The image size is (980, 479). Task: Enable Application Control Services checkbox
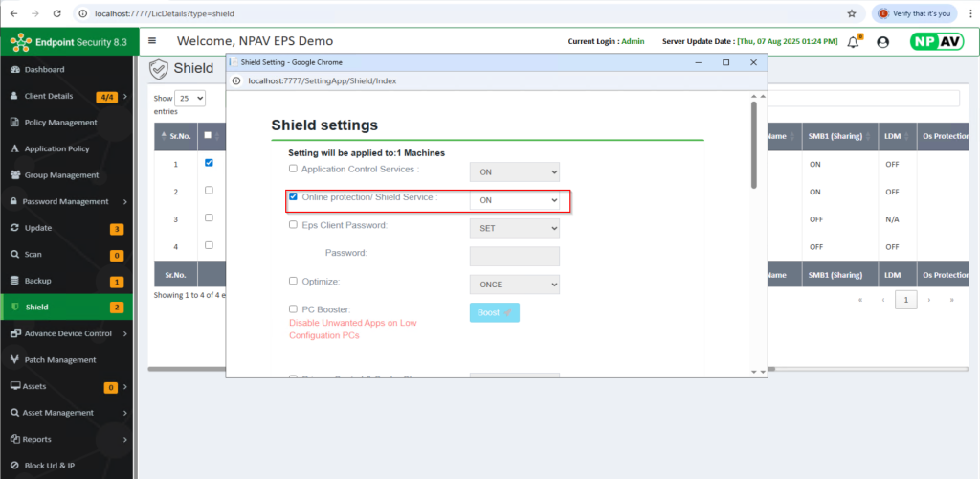[294, 169]
